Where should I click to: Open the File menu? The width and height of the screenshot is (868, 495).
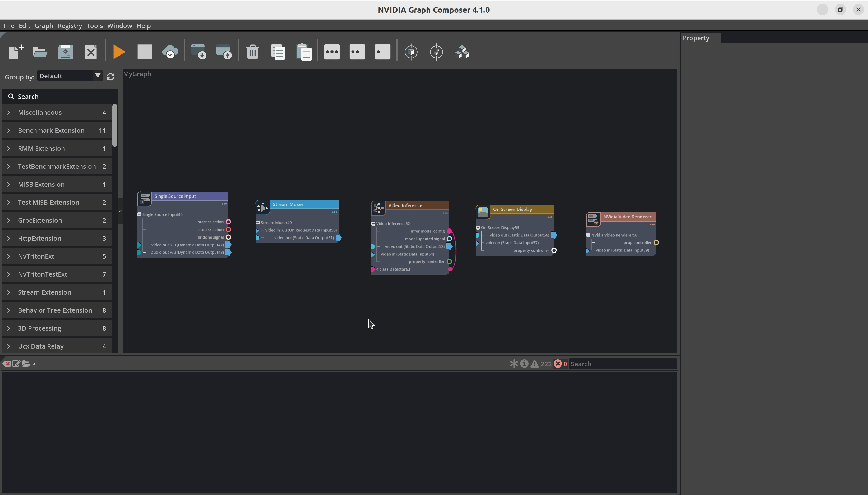(10, 26)
